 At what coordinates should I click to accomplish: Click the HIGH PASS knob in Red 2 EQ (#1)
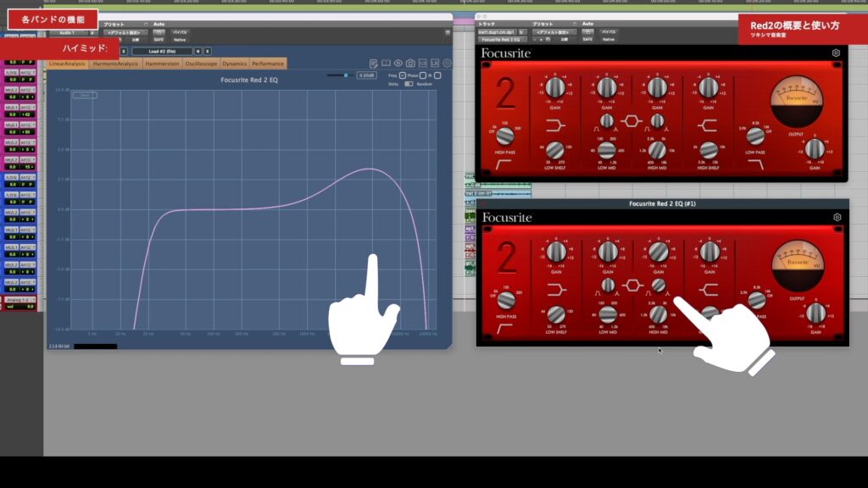click(506, 300)
